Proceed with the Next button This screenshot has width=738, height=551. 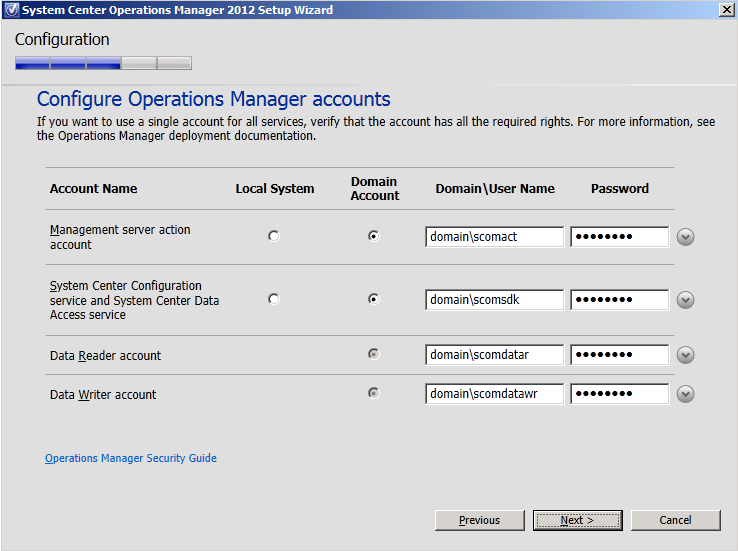(x=578, y=520)
